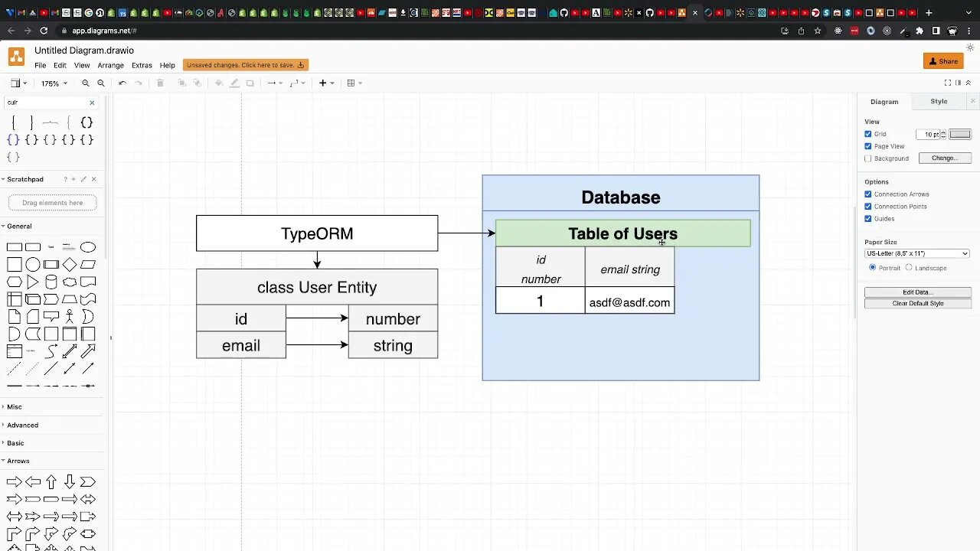Select the cloud shape in General palette
Screen dimensions: 980x551
70,282
